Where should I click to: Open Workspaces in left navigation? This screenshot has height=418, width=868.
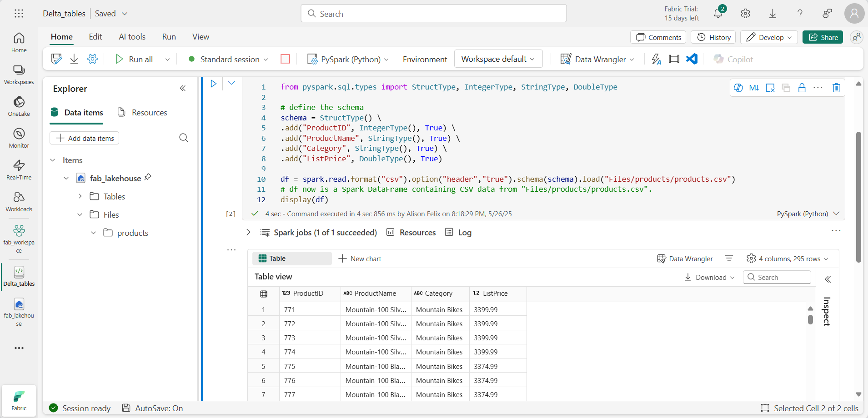(x=19, y=75)
